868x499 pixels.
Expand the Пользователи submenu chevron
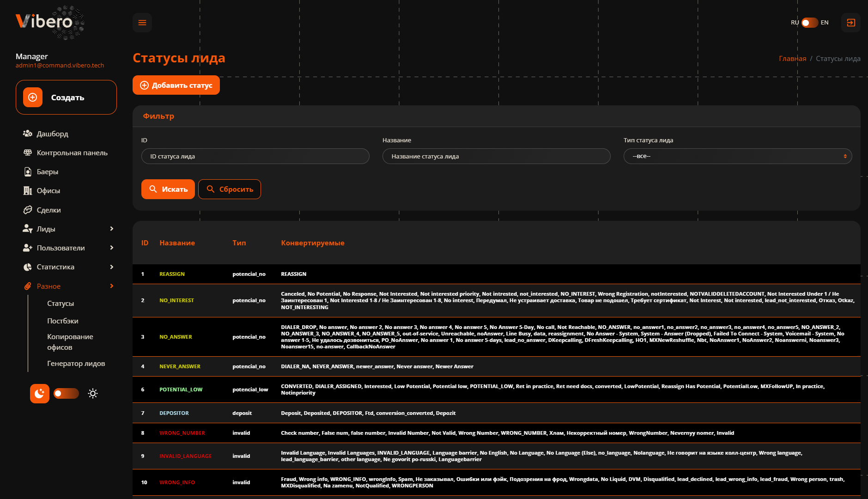(x=112, y=248)
